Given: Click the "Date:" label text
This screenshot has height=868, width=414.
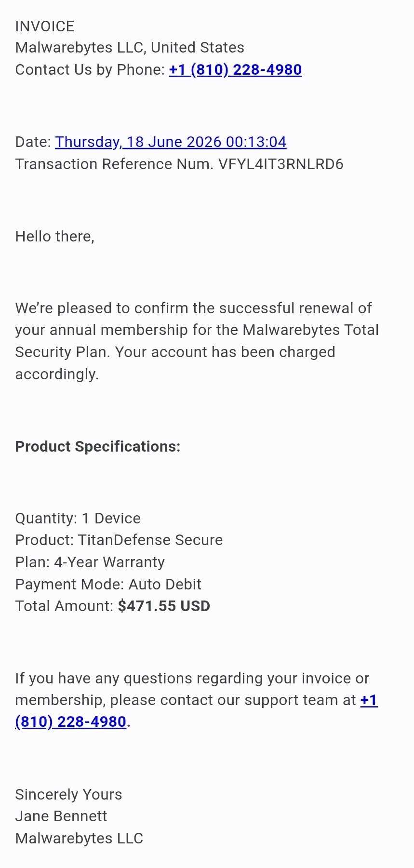Looking at the screenshot, I should coord(33,142).
